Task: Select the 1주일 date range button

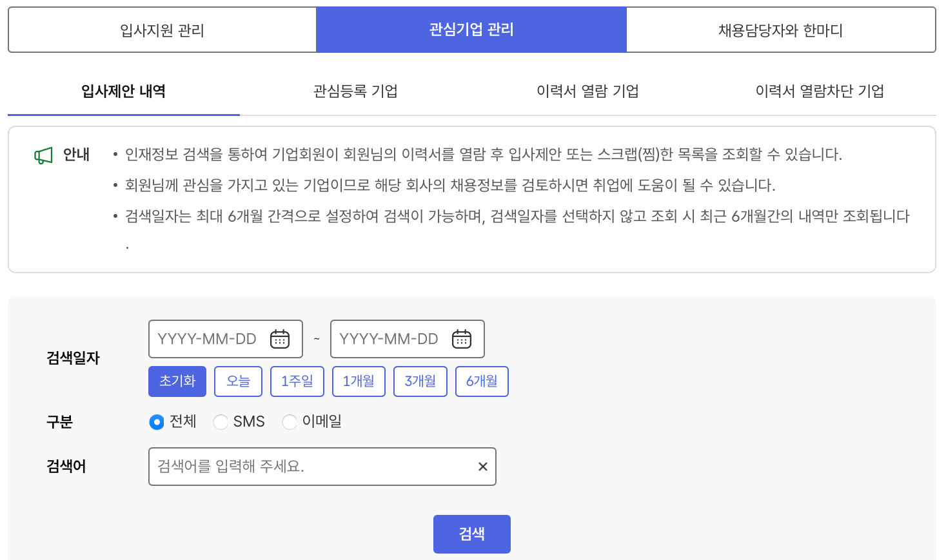Action: (x=297, y=381)
